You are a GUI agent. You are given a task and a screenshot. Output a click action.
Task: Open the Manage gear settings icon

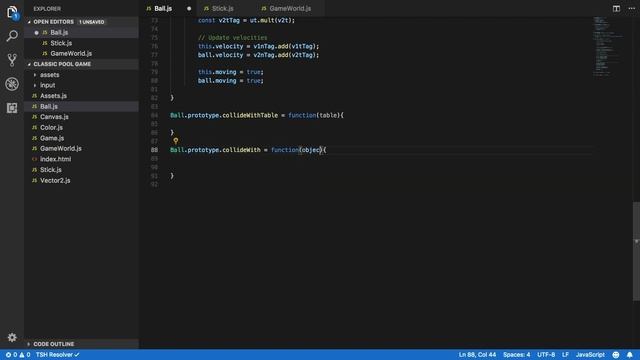pyautogui.click(x=12, y=338)
